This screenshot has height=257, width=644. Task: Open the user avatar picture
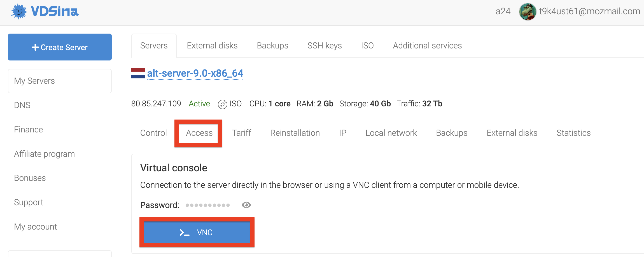point(528,11)
